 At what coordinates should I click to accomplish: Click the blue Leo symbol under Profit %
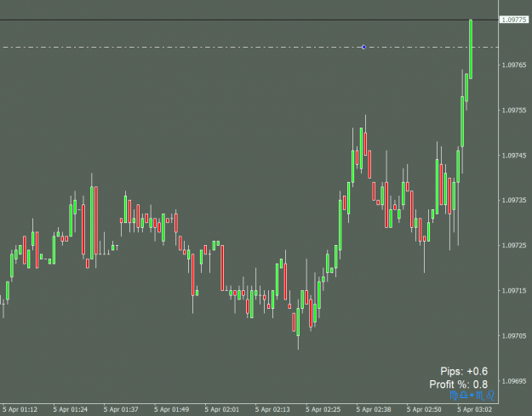(490, 396)
